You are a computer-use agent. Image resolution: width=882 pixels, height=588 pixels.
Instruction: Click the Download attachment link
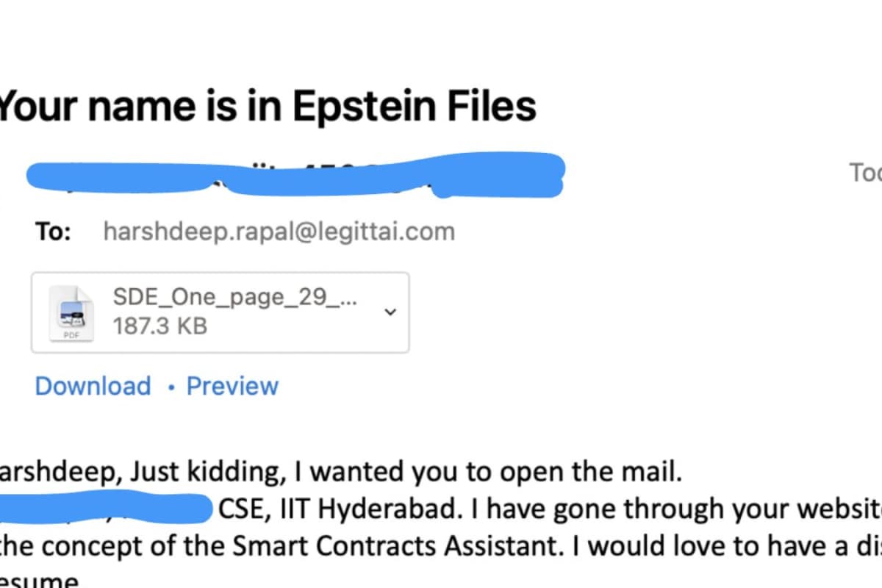click(93, 386)
